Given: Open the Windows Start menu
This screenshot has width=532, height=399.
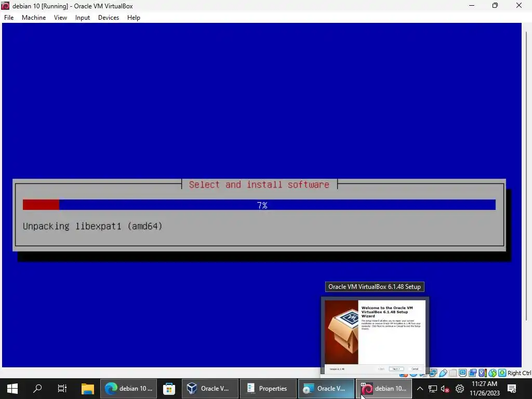Looking at the screenshot, I should 12,389.
